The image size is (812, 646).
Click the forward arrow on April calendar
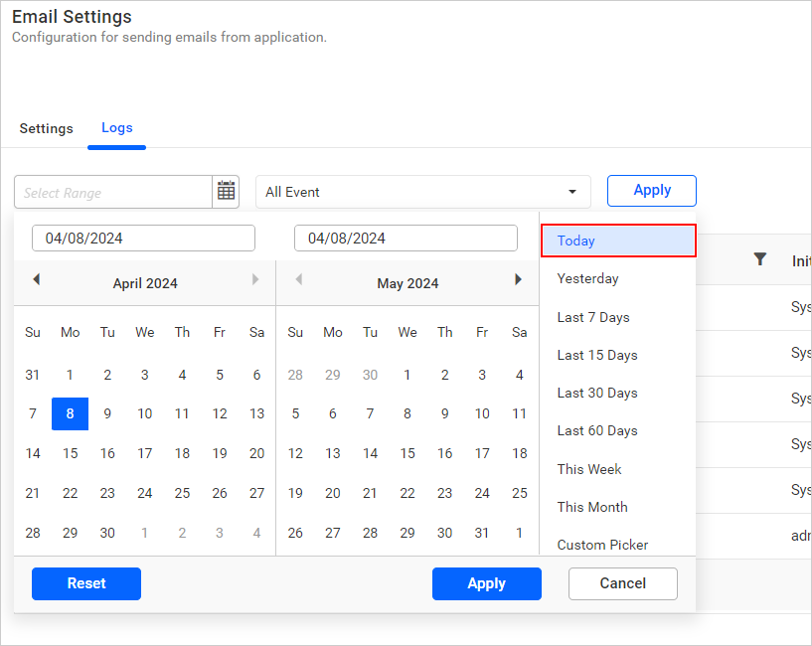255,279
